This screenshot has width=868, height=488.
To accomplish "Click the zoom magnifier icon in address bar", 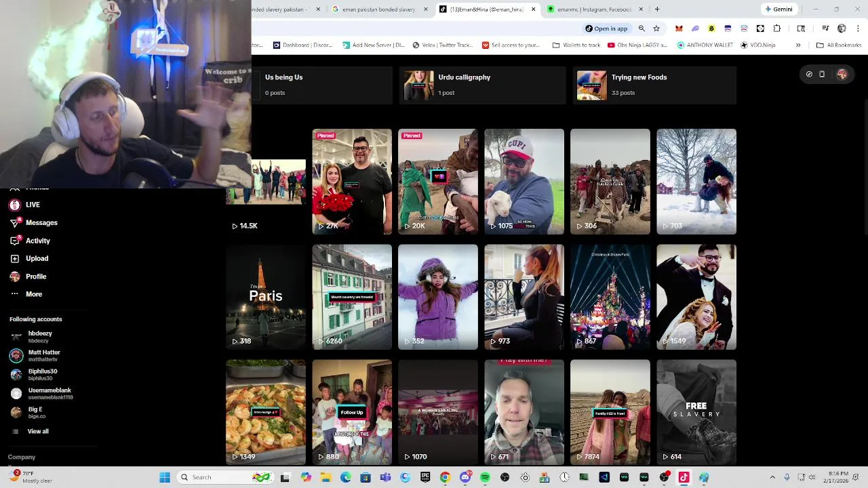I will (x=642, y=28).
